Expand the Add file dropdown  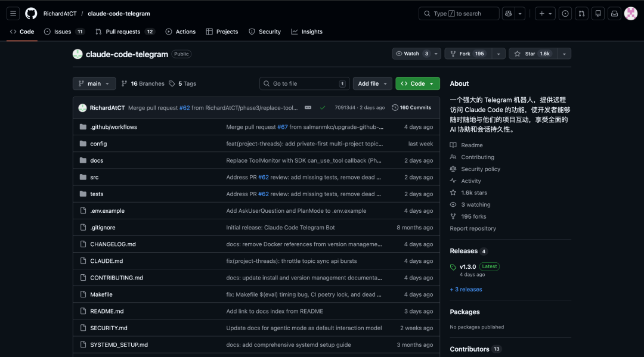click(372, 83)
